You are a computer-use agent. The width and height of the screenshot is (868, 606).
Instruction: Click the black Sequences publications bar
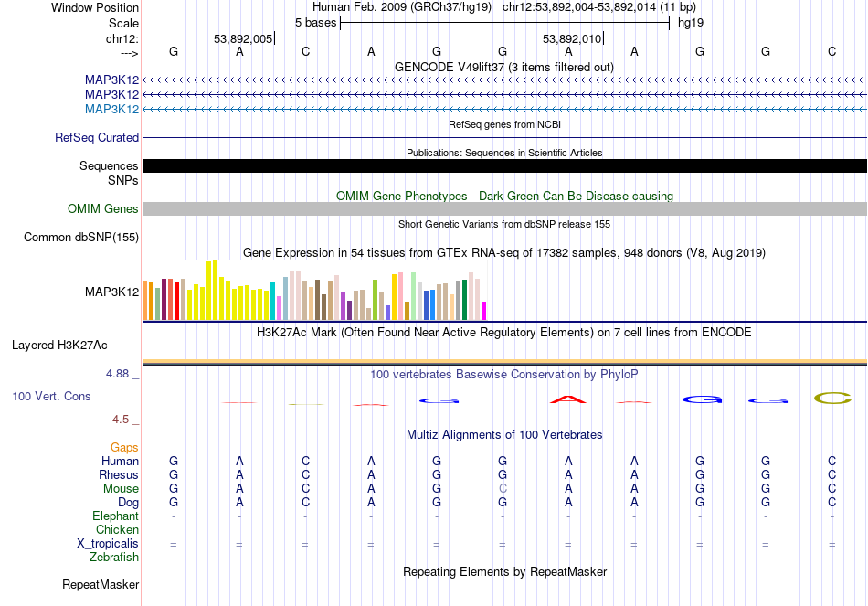click(x=504, y=165)
